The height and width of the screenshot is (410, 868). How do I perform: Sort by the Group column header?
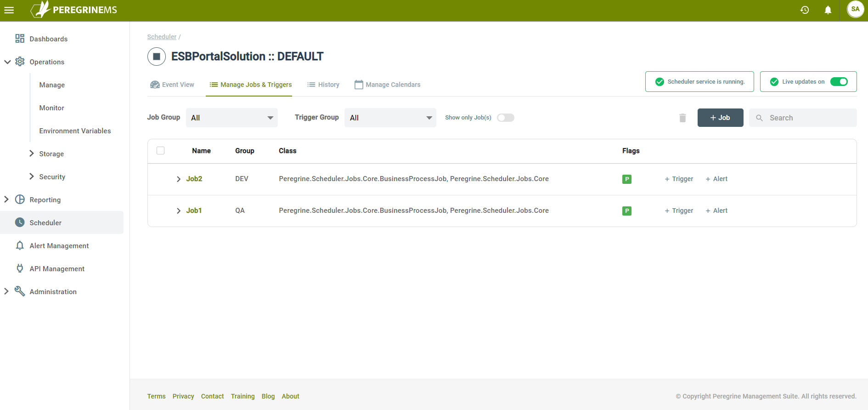pos(245,151)
